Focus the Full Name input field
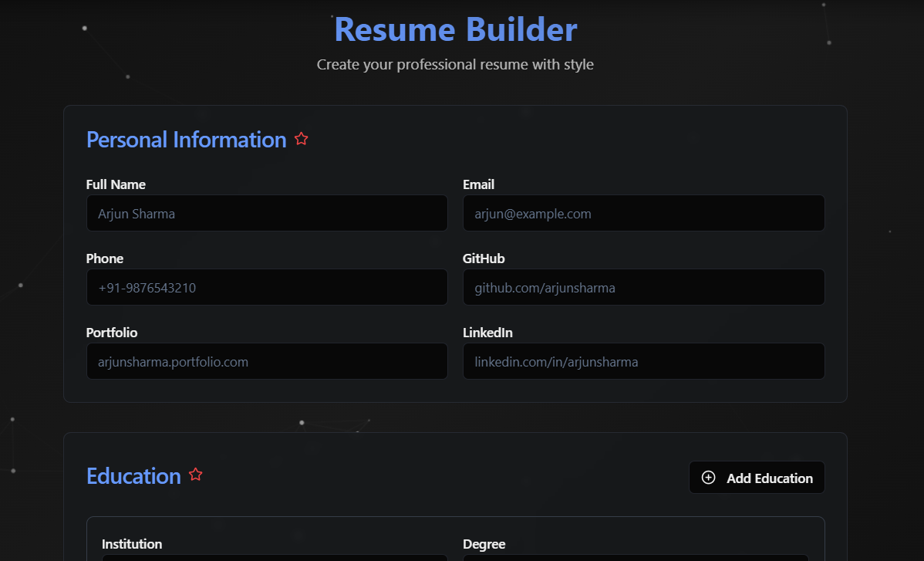Viewport: 924px width, 561px height. (267, 213)
